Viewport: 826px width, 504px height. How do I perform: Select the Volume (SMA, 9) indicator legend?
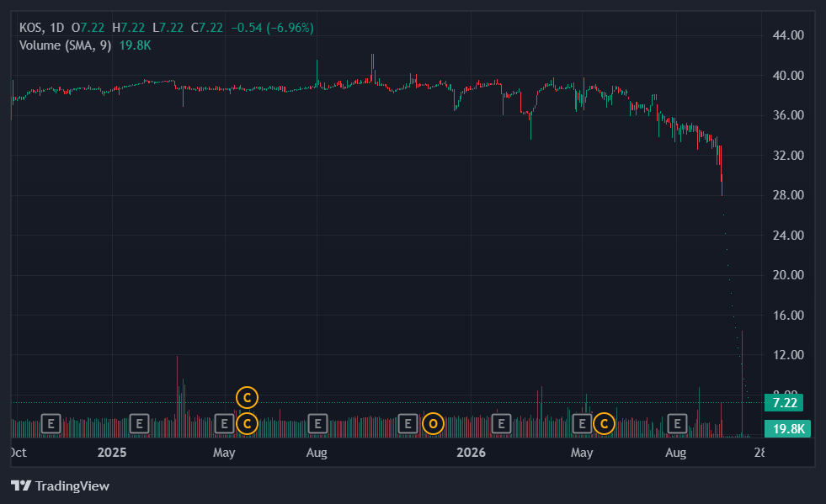coord(66,45)
